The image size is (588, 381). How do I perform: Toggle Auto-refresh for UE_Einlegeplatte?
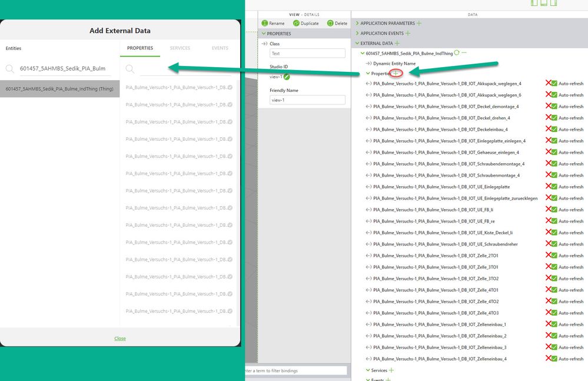point(554,187)
